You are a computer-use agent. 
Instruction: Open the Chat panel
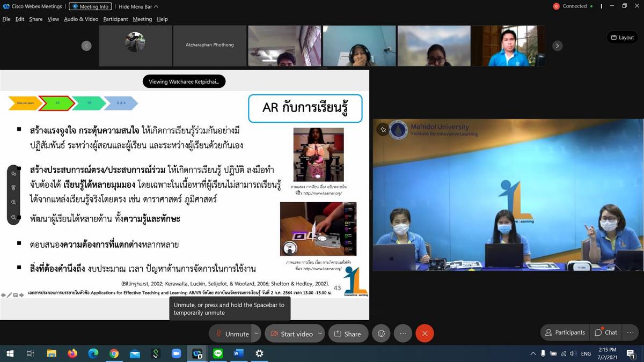[x=605, y=333]
